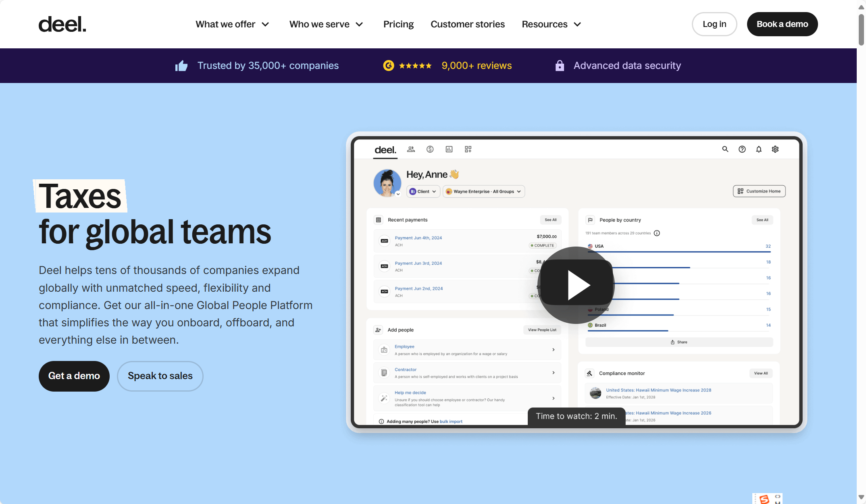The height and width of the screenshot is (504, 866).
Task: Click the five-star rating icons
Action: tap(415, 66)
